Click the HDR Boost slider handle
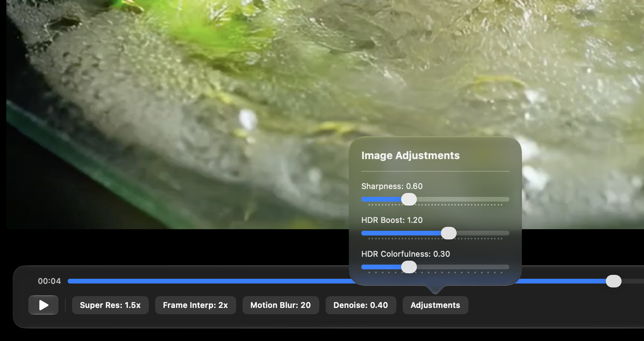Screen dimensions: 644x341 pyautogui.click(x=449, y=233)
